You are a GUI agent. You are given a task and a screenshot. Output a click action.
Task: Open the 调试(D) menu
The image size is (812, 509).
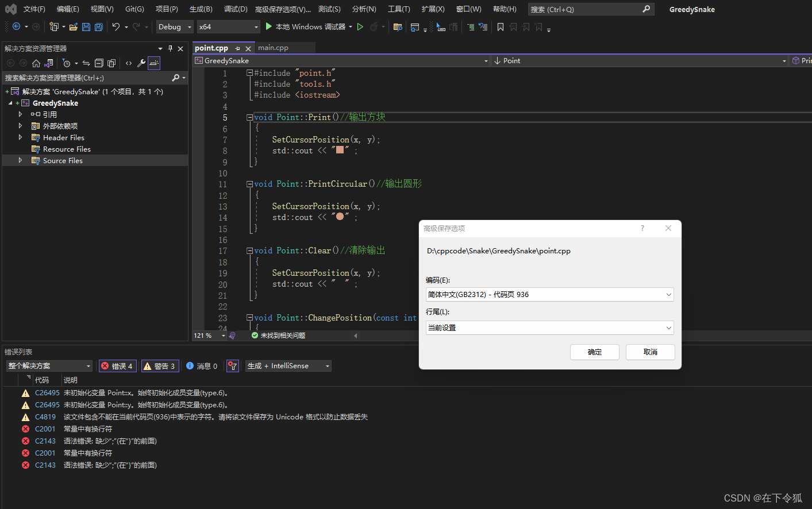(236, 9)
